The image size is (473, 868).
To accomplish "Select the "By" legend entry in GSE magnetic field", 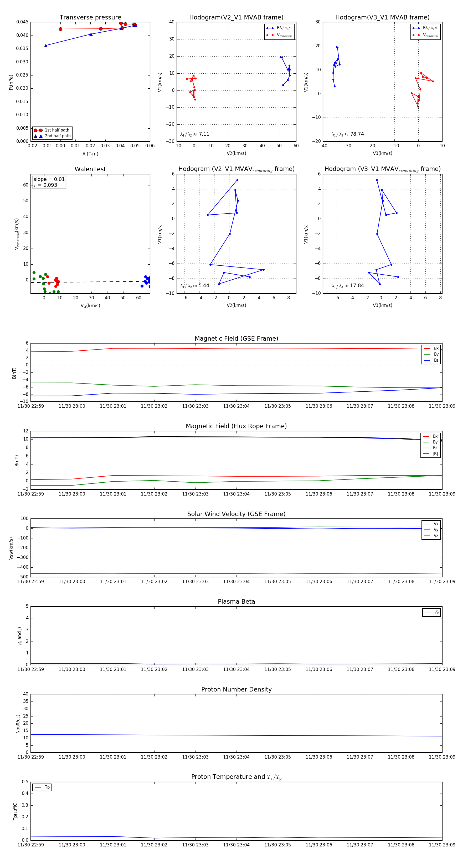I will tap(431, 354).
